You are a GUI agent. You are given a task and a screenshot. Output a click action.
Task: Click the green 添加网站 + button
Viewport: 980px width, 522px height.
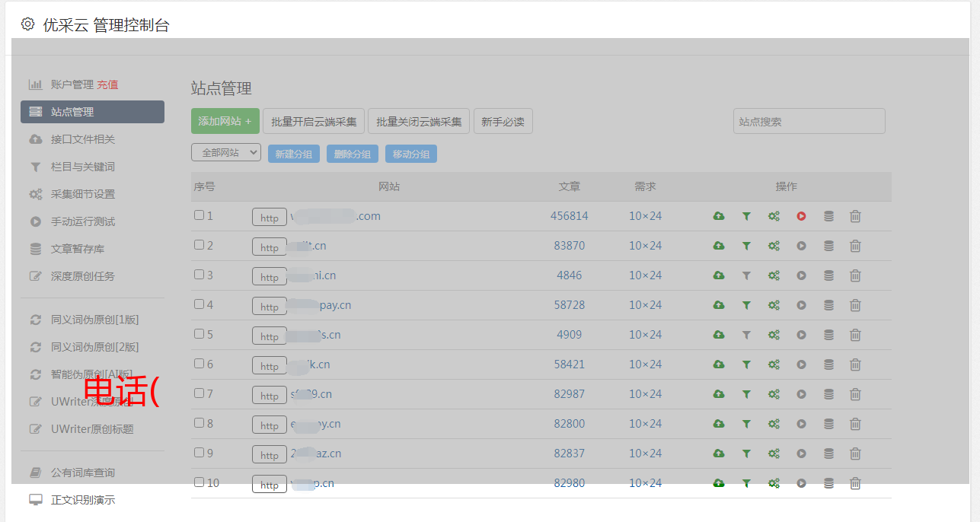click(x=225, y=121)
